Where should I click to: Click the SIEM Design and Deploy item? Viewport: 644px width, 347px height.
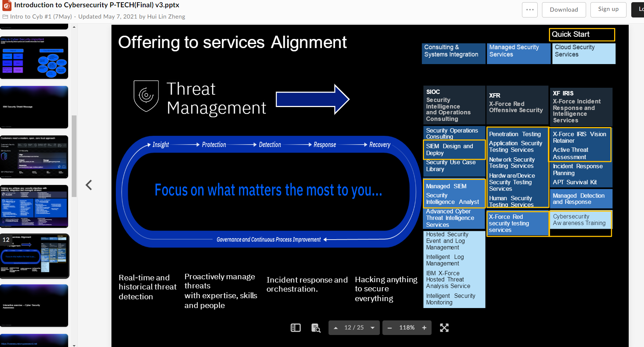[x=454, y=150]
